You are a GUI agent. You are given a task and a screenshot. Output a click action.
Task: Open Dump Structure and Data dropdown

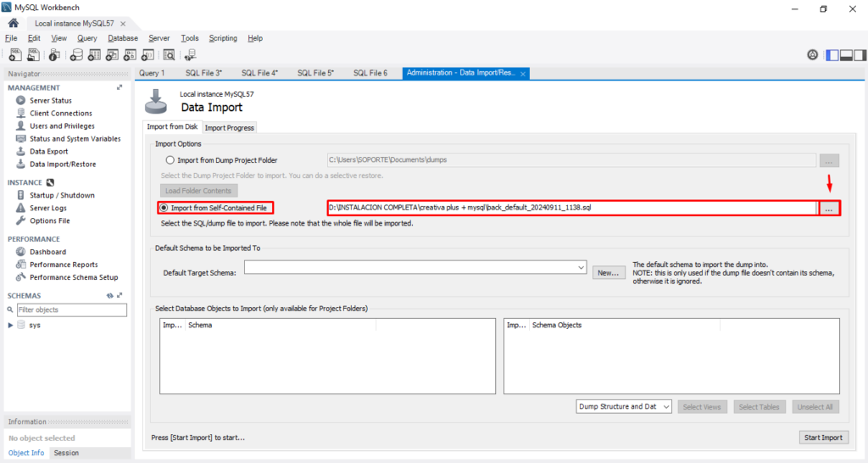click(x=624, y=406)
